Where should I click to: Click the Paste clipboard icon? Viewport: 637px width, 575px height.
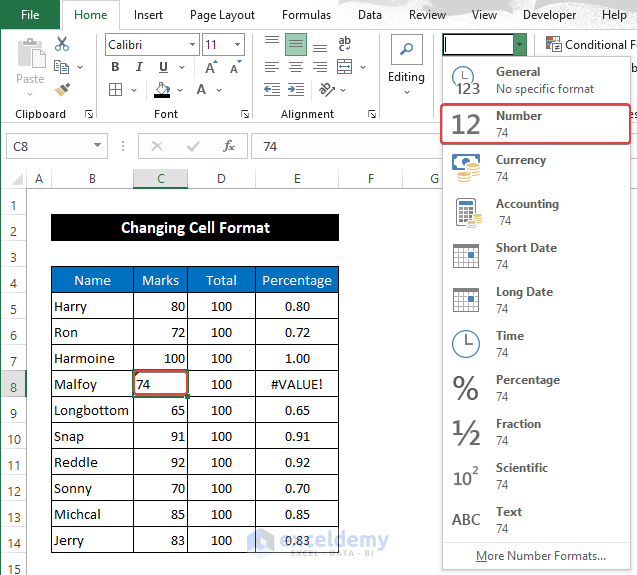point(30,54)
